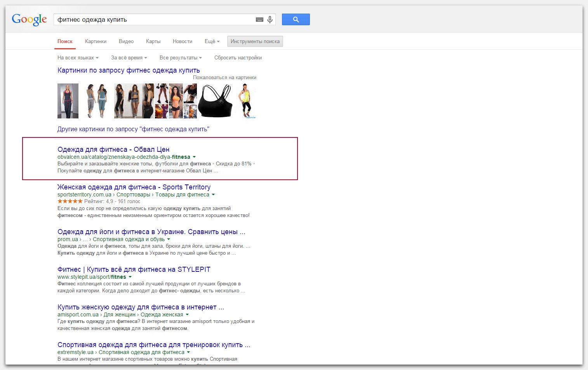Image resolution: width=588 pixels, height=370 pixels.
Task: Click the www.stylepit.ua/sport/fitnes URL text
Action: [x=92, y=277]
